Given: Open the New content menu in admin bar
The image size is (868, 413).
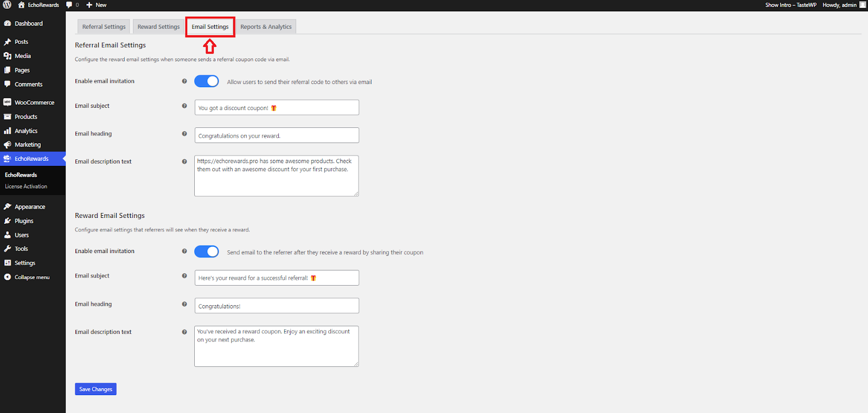Looking at the screenshot, I should pyautogui.click(x=97, y=5).
